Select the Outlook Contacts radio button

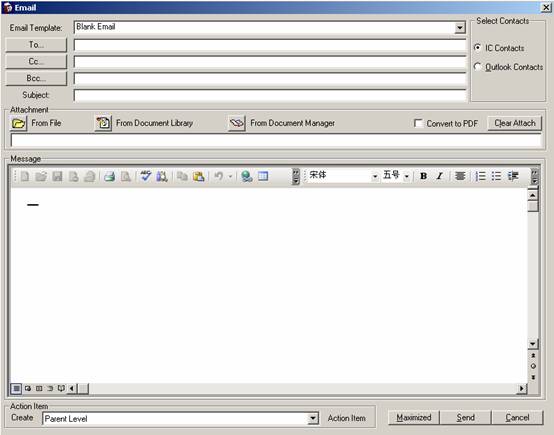(x=477, y=67)
